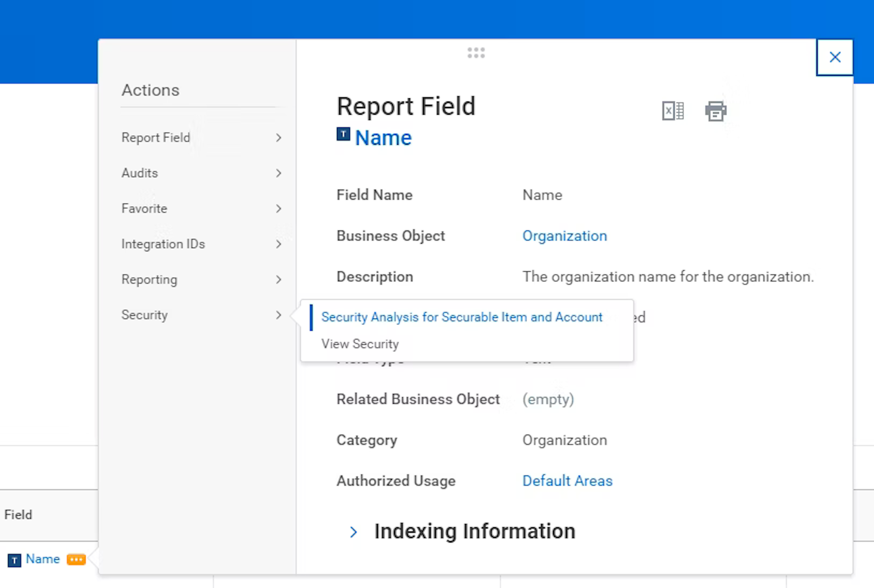This screenshot has height=588, width=874.
Task: Expand Security submenu chevron
Action: tap(278, 315)
